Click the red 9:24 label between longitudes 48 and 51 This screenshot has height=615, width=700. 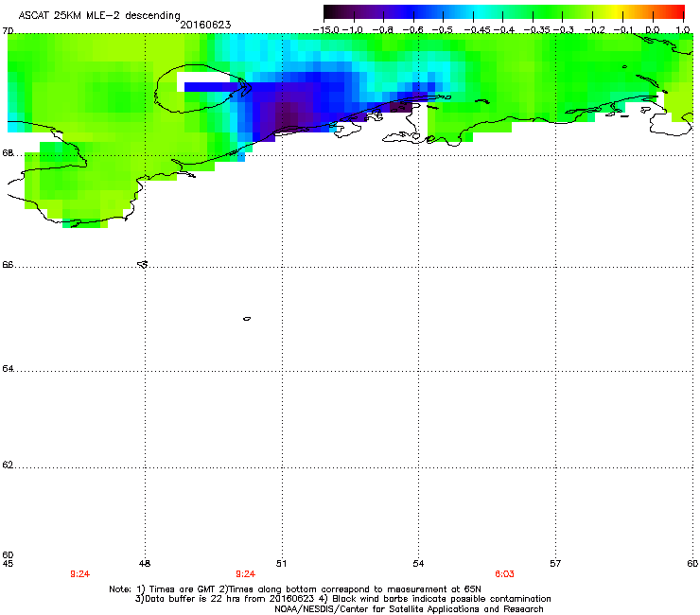[x=246, y=574]
